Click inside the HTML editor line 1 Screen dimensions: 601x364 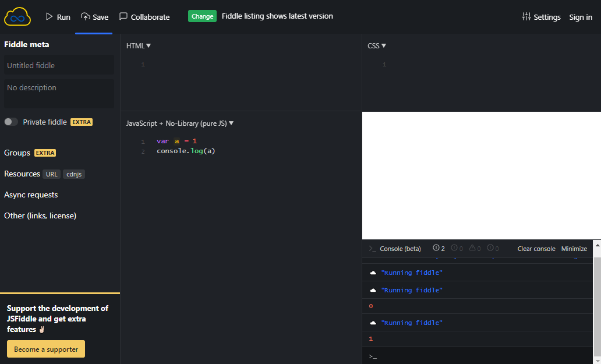pos(253,65)
